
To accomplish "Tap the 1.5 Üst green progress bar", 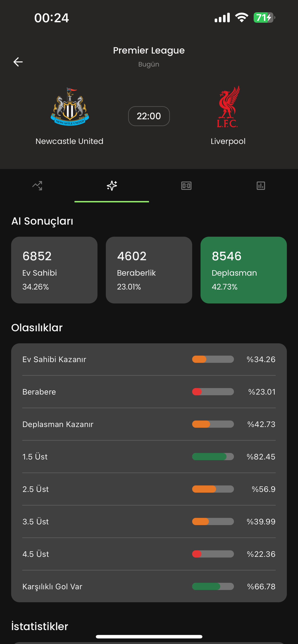I will tap(213, 456).
